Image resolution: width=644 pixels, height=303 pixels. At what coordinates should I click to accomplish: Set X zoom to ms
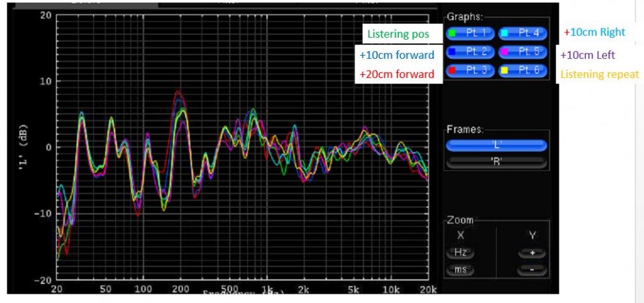click(460, 270)
